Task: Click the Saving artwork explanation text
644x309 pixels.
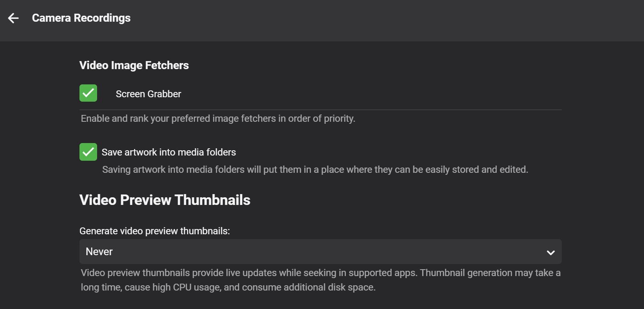Action: [315, 170]
